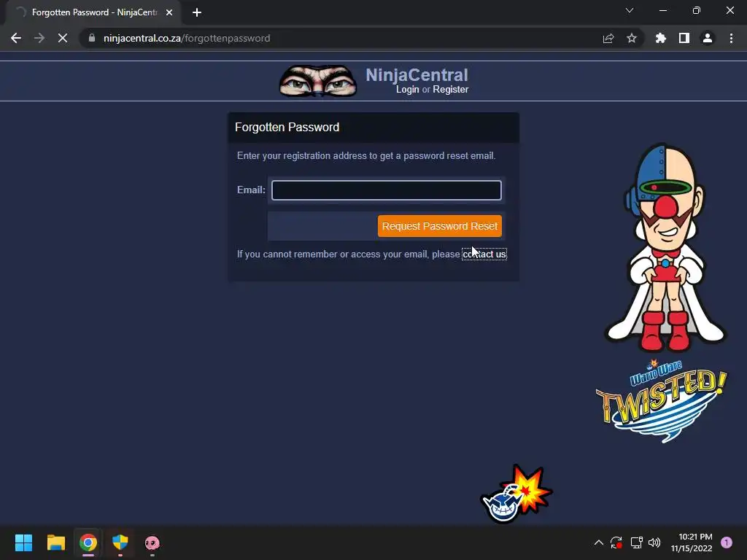Click Request Password Reset button
Viewport: 747px width, 560px height.
click(x=439, y=226)
